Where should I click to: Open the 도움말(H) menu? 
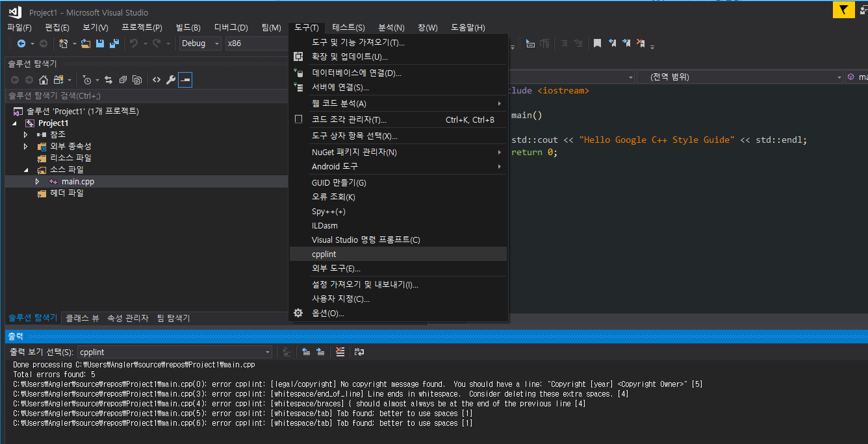tap(468, 27)
